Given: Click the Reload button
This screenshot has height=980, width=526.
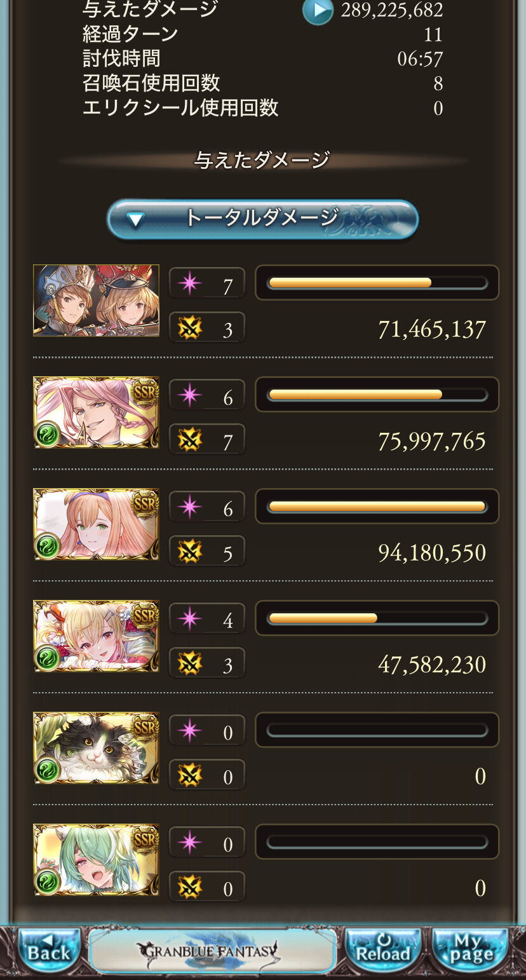Looking at the screenshot, I should [382, 949].
